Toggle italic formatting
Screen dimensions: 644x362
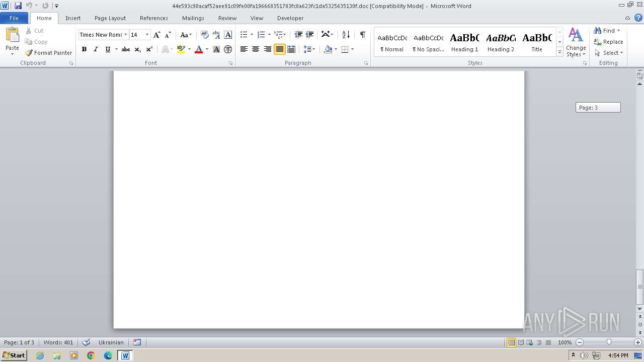pyautogui.click(x=96, y=49)
